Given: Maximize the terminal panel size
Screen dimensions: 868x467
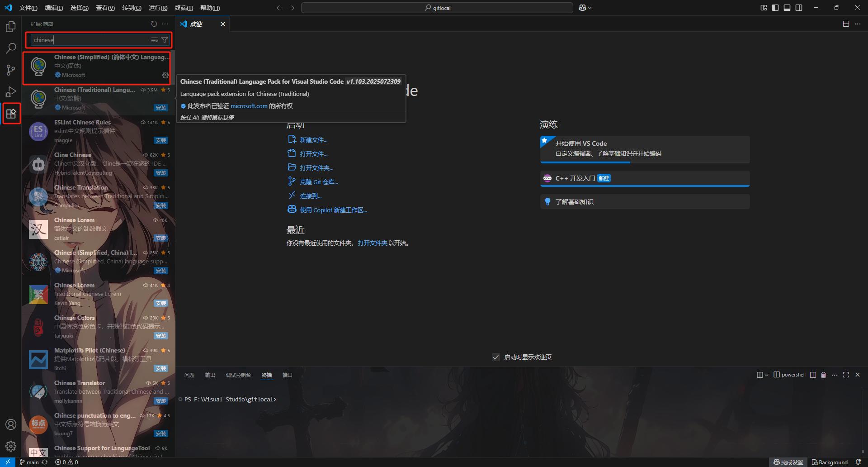Looking at the screenshot, I should point(846,375).
